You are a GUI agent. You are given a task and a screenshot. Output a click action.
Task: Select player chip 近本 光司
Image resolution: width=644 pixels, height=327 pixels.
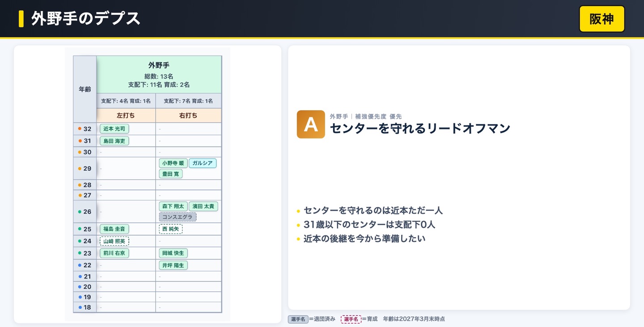click(x=114, y=129)
